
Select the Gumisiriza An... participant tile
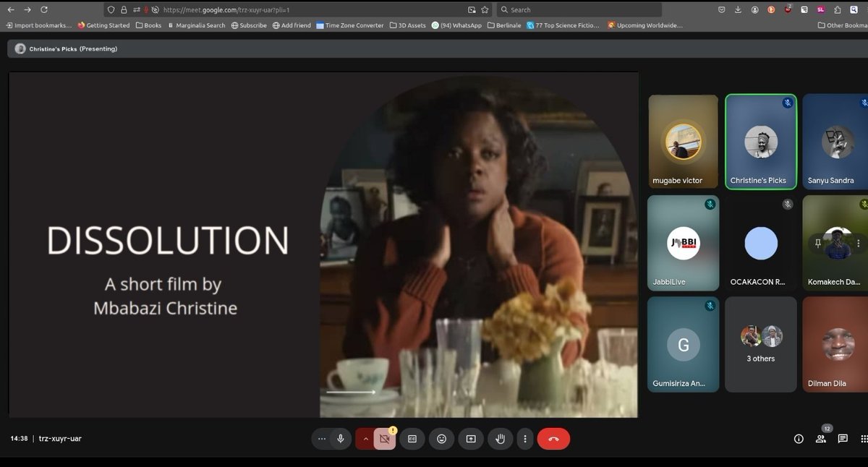pos(684,344)
